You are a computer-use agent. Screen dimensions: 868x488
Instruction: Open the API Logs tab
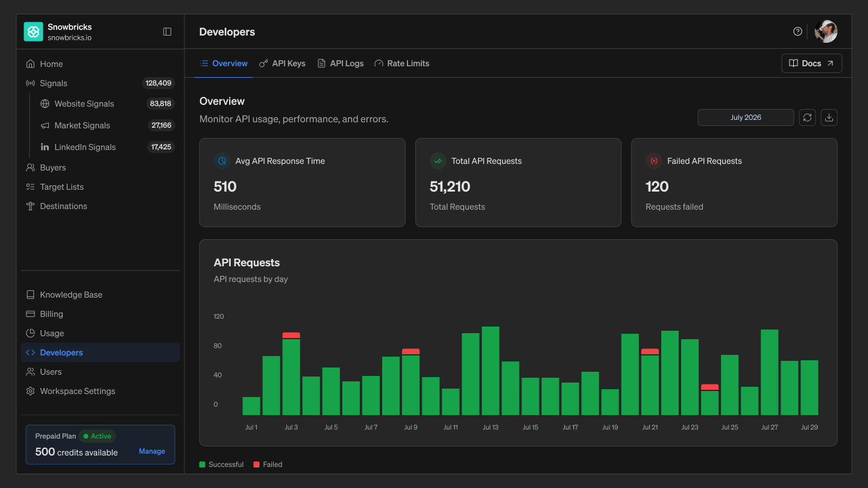(x=341, y=63)
